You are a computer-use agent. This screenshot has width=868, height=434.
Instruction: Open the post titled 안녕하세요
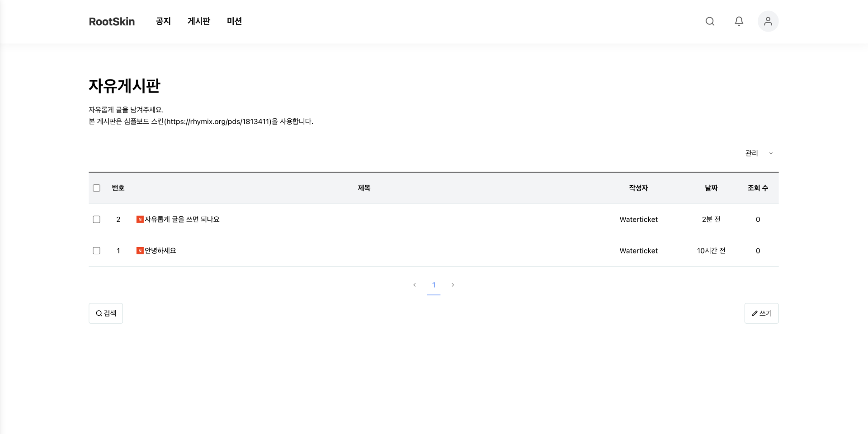pyautogui.click(x=160, y=251)
